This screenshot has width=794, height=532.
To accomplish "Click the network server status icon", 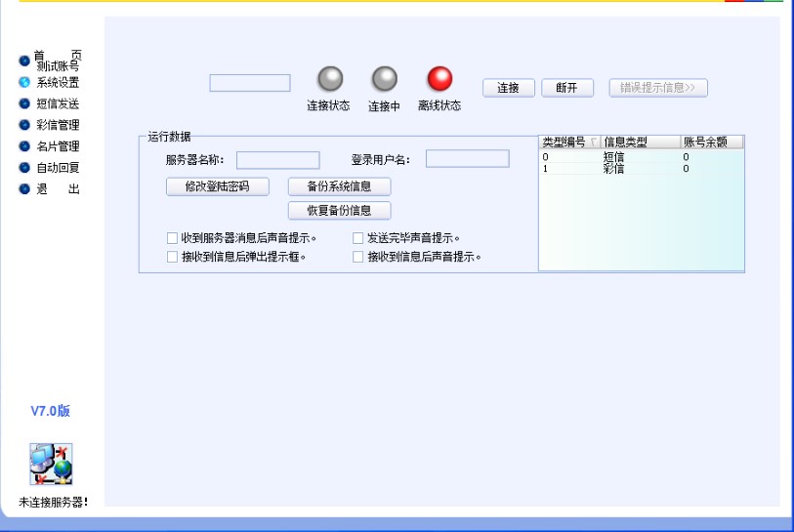I will [51, 465].
